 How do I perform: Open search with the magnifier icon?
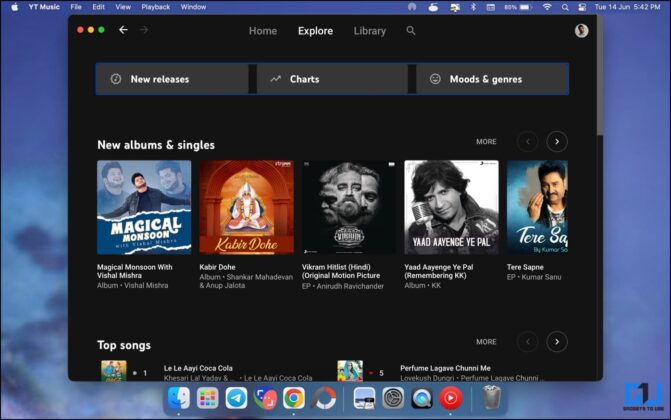coord(411,31)
